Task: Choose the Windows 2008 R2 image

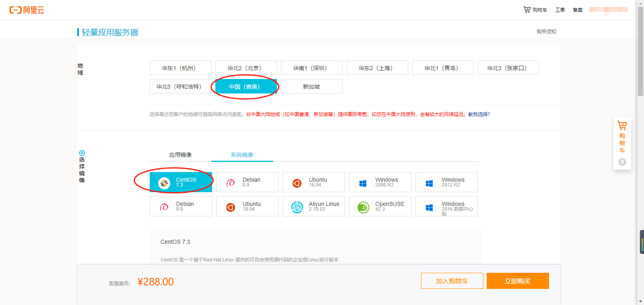Action: pyautogui.click(x=380, y=182)
